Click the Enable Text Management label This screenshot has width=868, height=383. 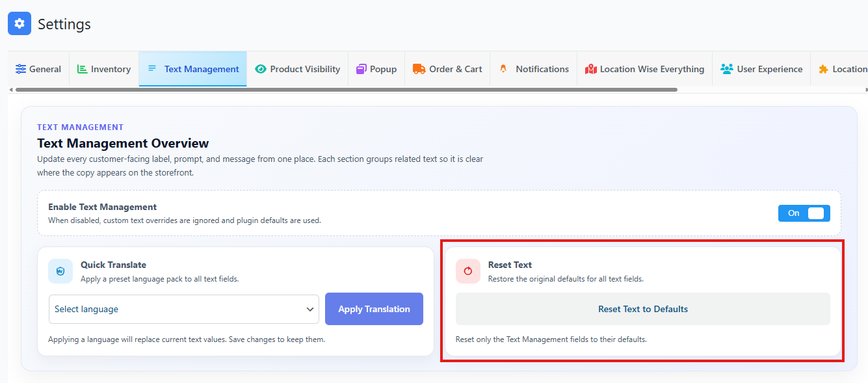(102, 207)
